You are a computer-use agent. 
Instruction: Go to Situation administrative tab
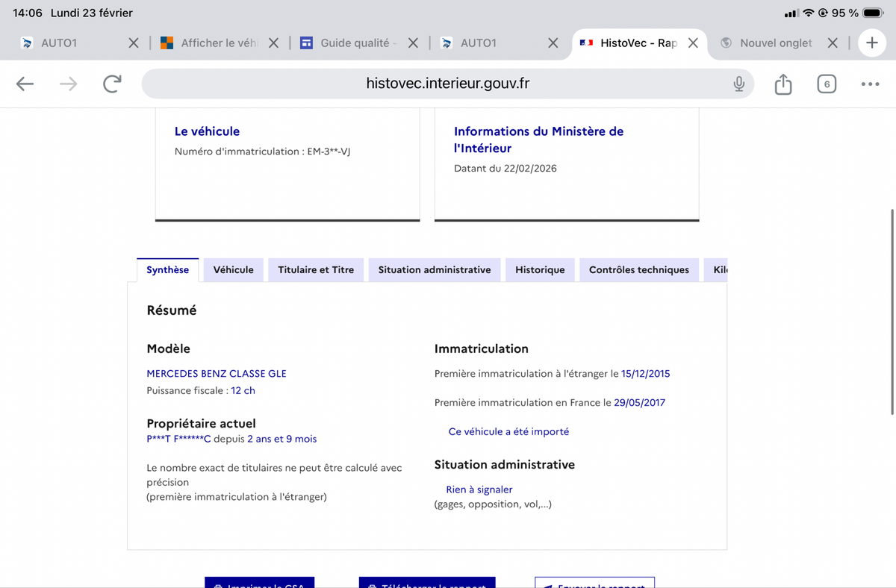(x=435, y=270)
